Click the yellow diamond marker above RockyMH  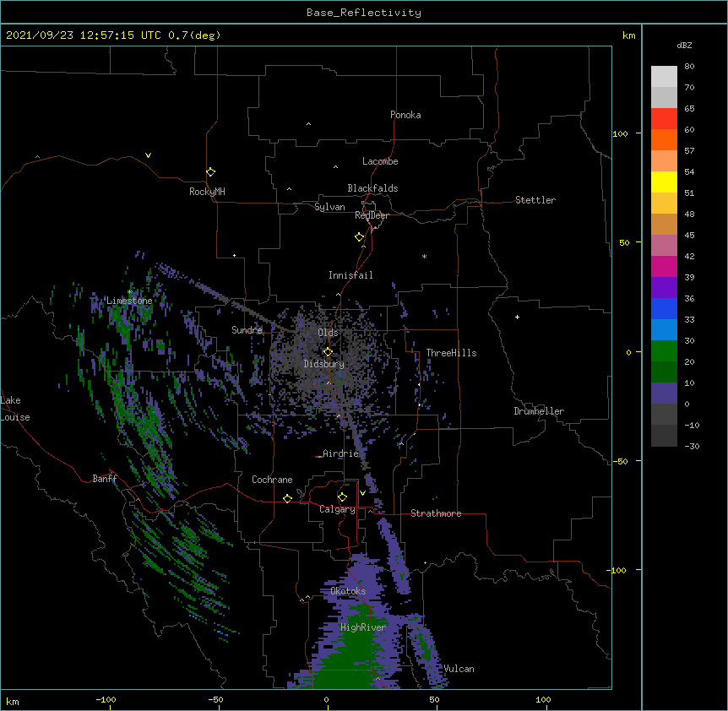tap(210, 172)
